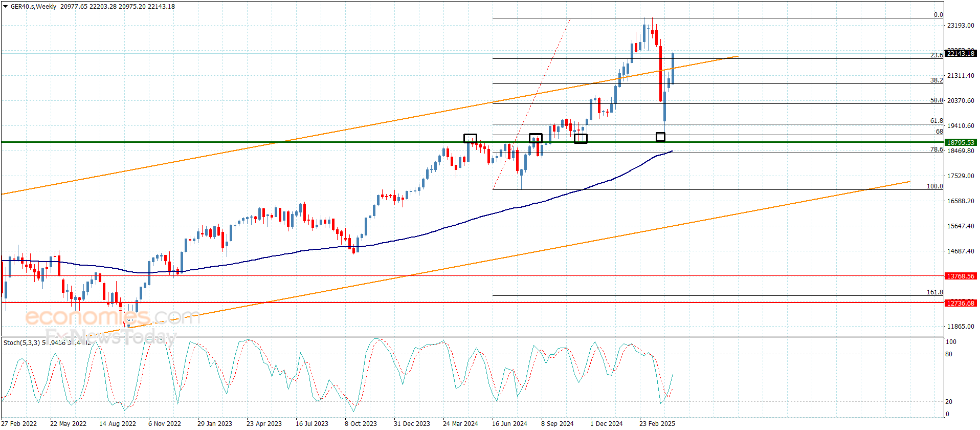This screenshot has height=430, width=980.
Task: Select the leftmost black rectangle marker
Action: click(x=470, y=138)
